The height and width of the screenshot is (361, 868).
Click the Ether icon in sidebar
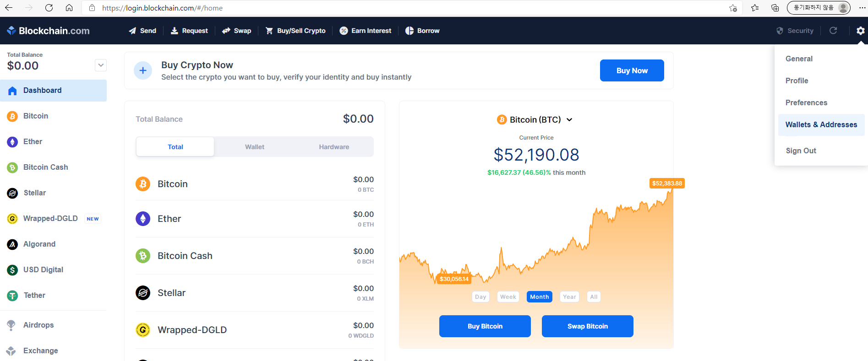(12, 142)
